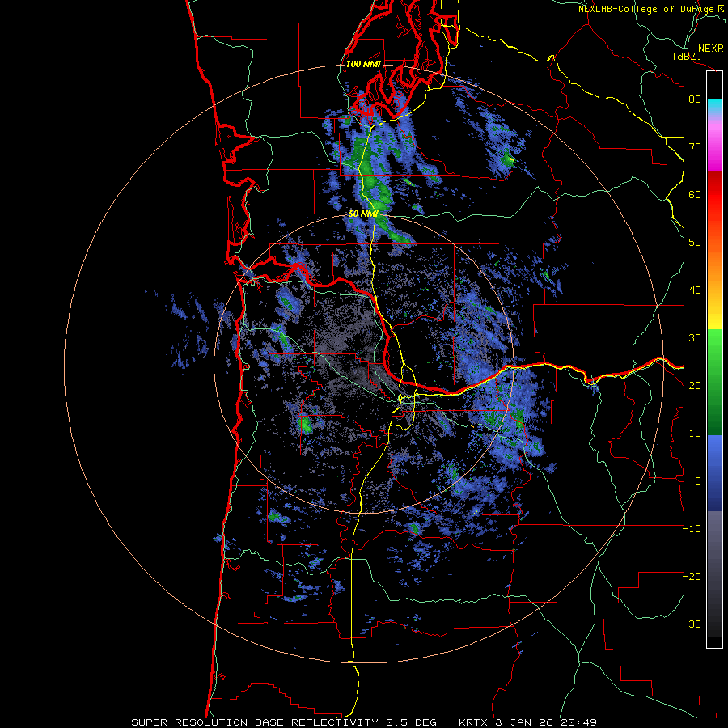Click the 70 value on the dBZ scale

point(695,147)
